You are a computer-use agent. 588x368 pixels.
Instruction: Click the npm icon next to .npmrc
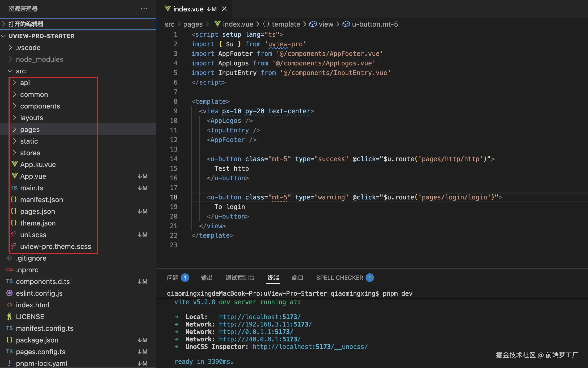click(x=10, y=270)
